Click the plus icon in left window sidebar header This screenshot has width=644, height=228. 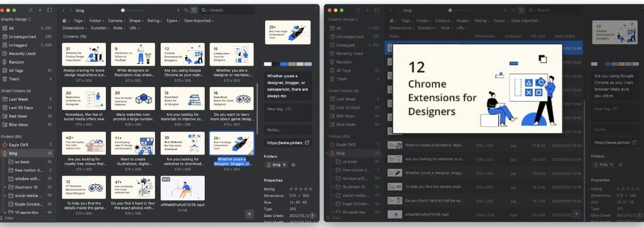click(x=40, y=10)
